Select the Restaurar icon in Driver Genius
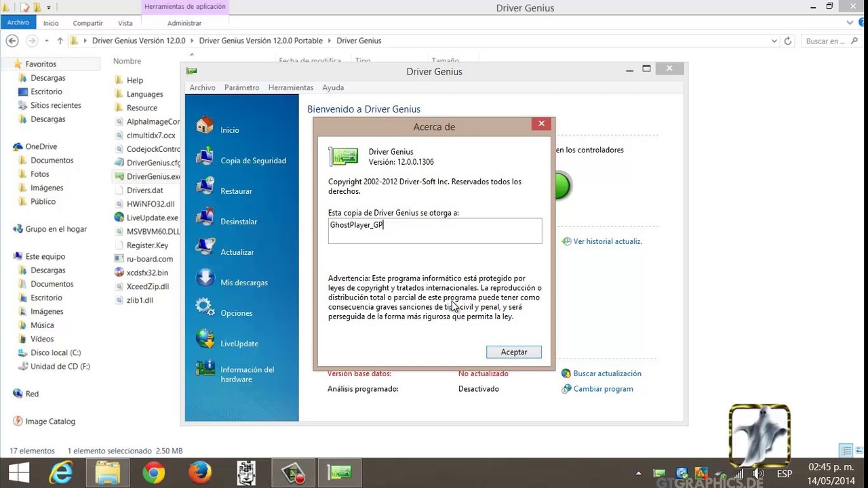 205,187
